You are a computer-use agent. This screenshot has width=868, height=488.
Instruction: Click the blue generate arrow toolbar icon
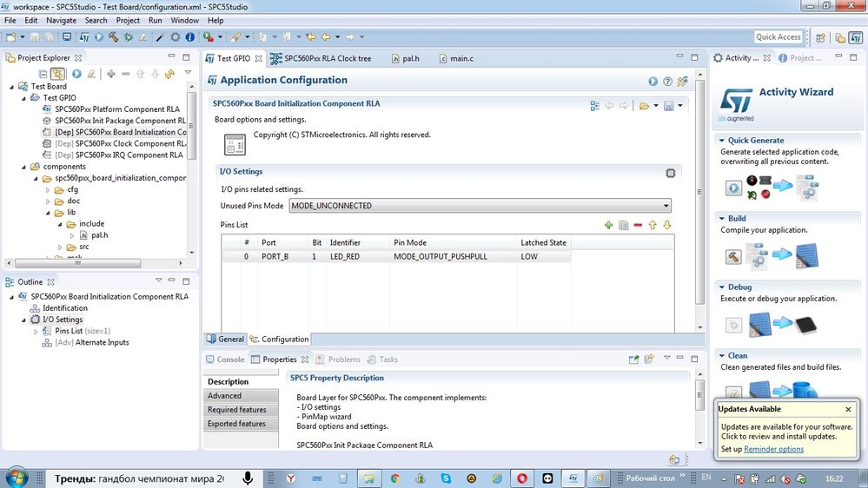(x=98, y=37)
